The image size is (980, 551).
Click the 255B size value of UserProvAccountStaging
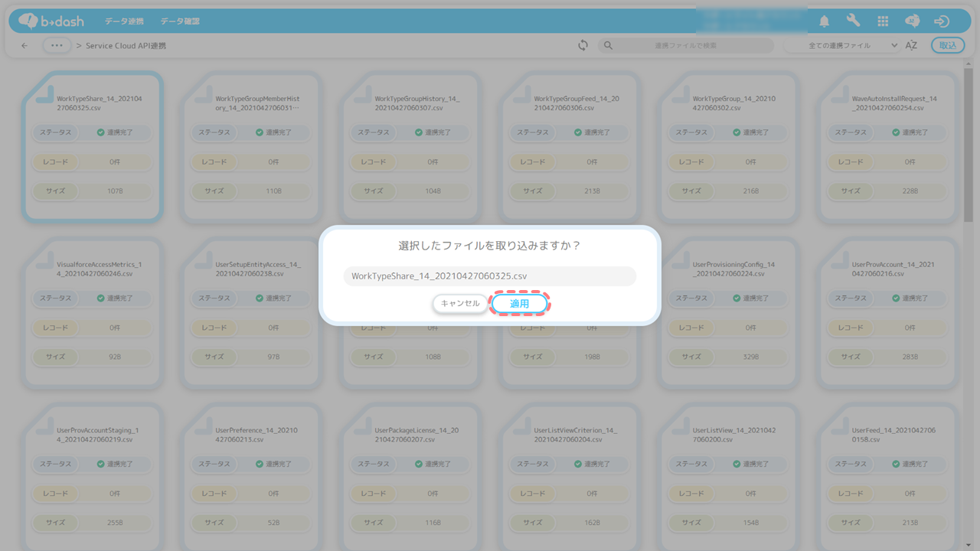[114, 523]
